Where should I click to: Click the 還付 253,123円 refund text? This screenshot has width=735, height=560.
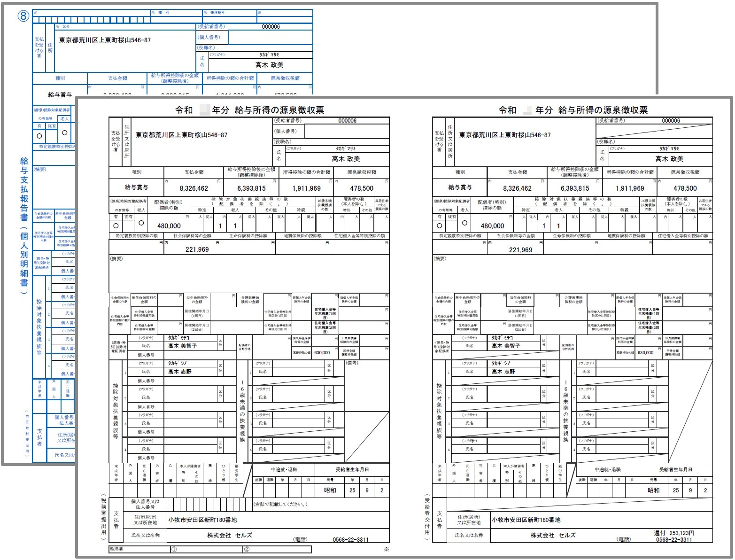tap(674, 533)
